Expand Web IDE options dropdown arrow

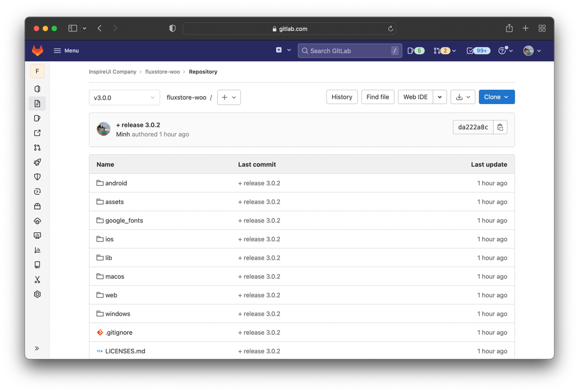440,97
